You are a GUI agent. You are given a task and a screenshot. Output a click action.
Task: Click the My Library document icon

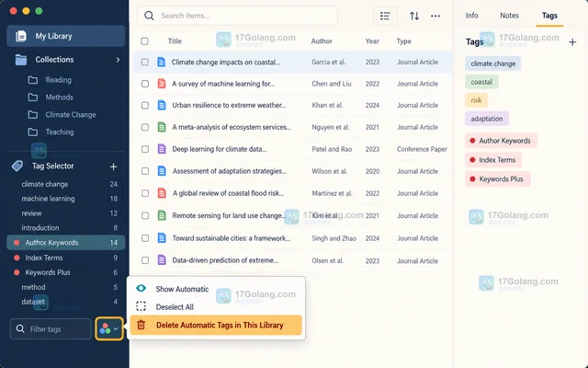(21, 36)
